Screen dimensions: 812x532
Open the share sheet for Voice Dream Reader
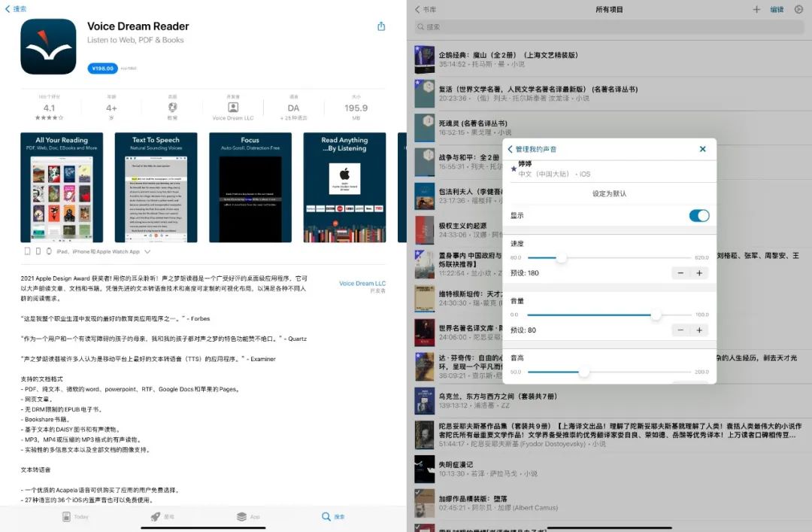(381, 25)
